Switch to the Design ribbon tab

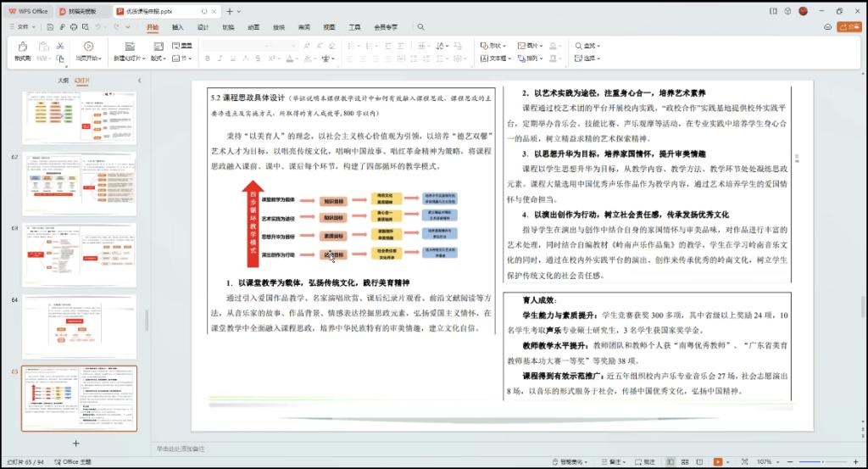tap(203, 27)
